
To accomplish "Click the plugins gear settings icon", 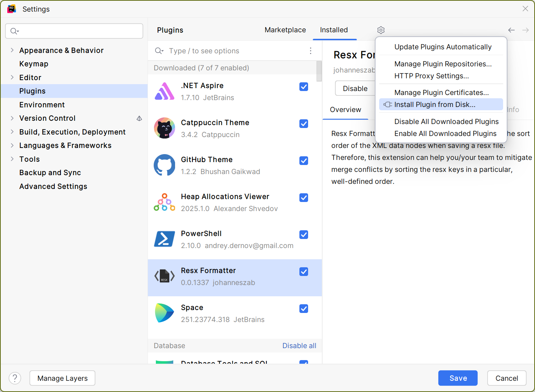I will [x=381, y=30].
